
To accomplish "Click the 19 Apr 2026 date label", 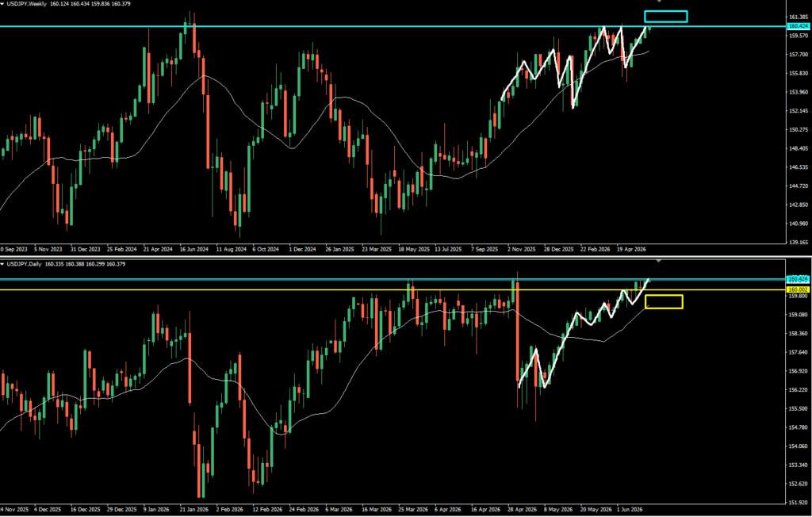I will (632, 249).
